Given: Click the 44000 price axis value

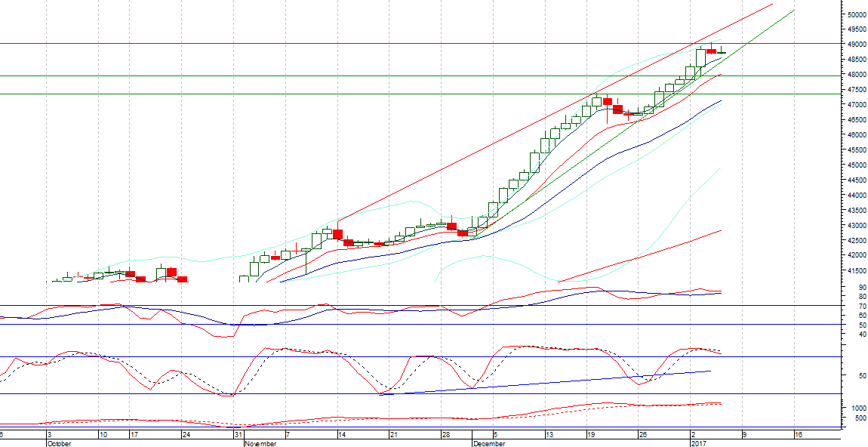Looking at the screenshot, I should pos(856,196).
